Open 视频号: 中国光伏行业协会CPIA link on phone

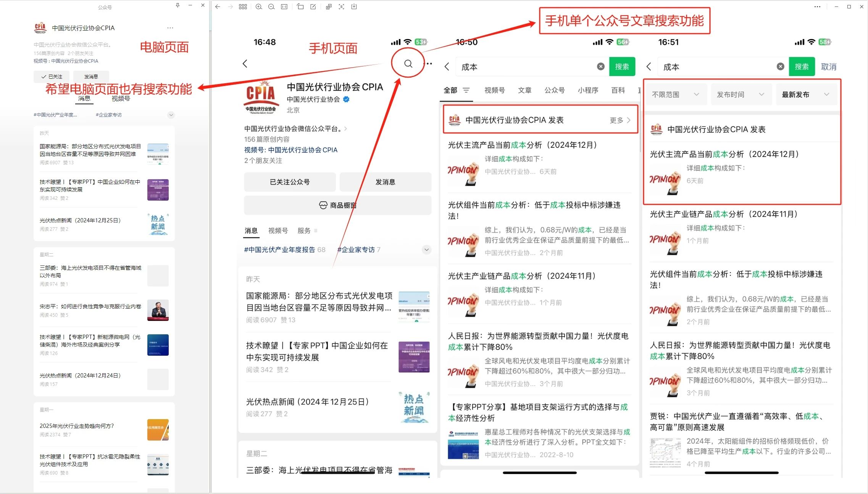coord(291,150)
